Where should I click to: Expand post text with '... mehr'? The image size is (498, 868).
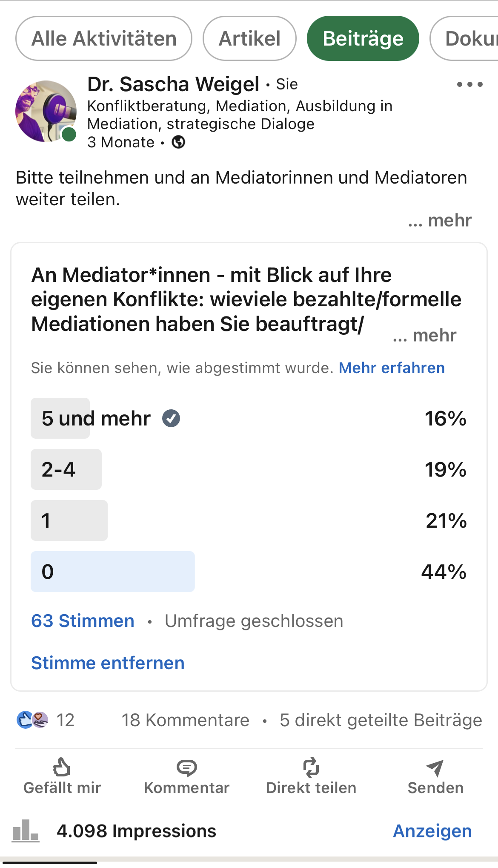click(440, 220)
